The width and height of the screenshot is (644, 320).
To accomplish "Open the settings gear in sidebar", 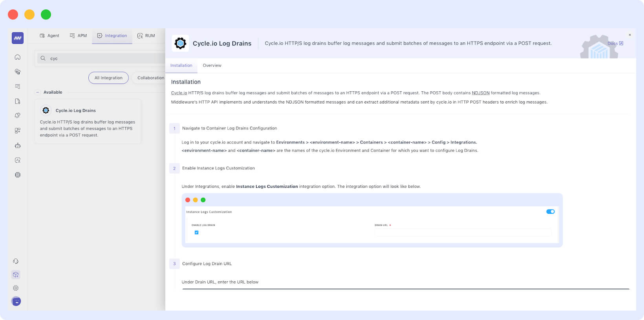I will coord(16,288).
